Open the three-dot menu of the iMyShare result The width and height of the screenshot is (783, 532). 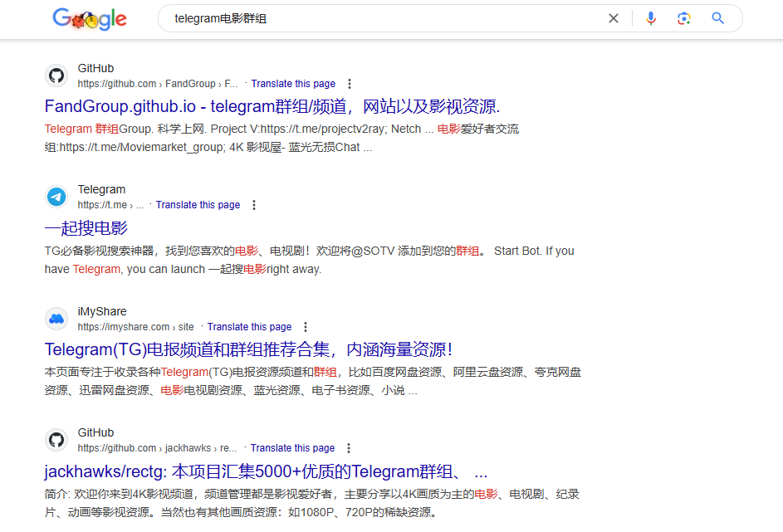[x=306, y=327]
